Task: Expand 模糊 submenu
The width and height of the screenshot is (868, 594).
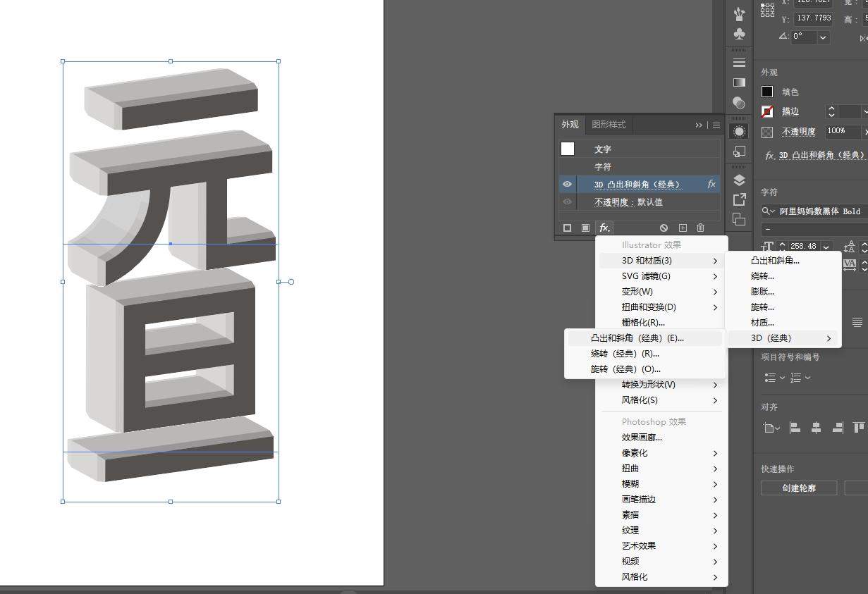Action: tap(662, 484)
